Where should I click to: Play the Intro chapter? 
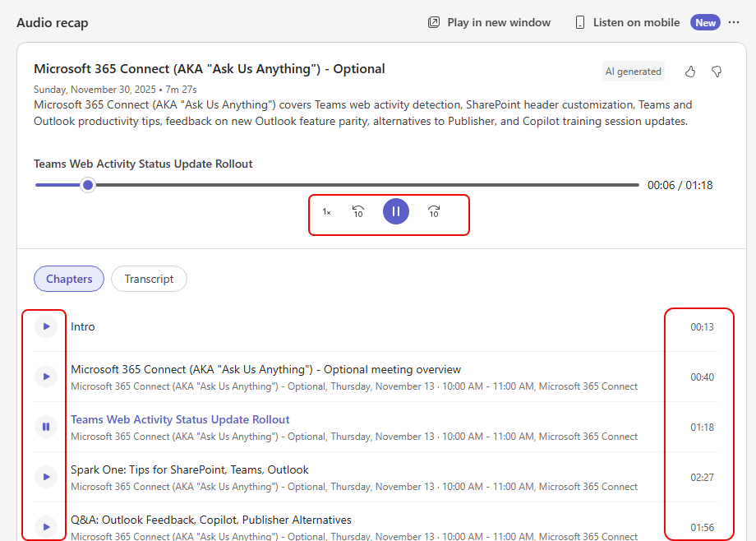click(46, 326)
